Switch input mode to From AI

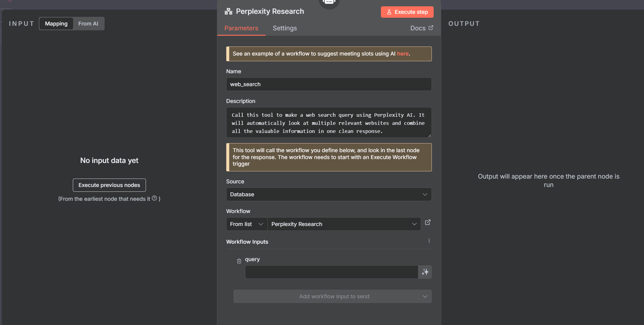pos(88,24)
